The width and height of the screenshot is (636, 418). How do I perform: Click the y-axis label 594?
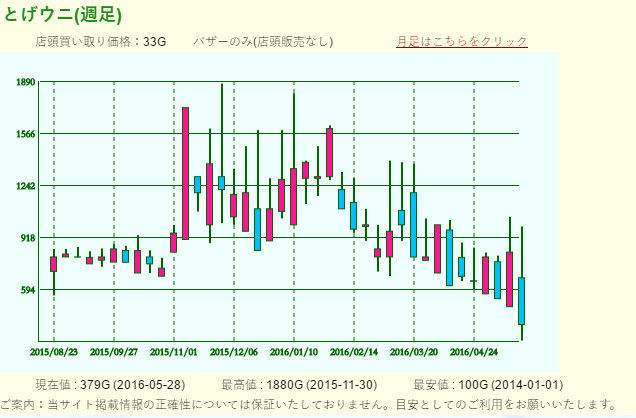click(28, 290)
